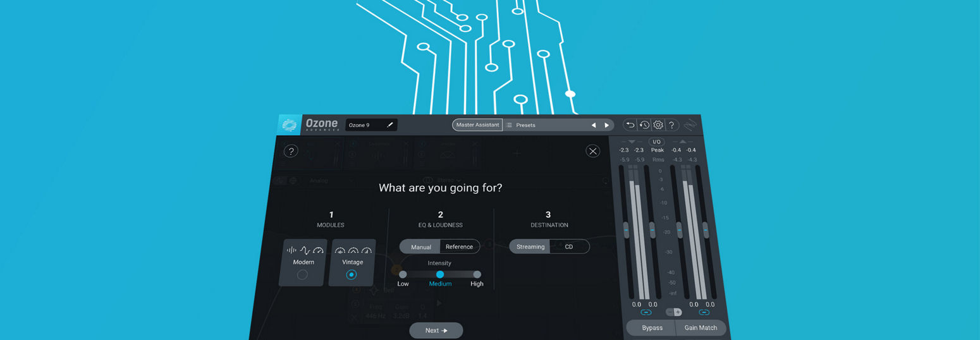Open settings with the gear icon
Screen dimensions: 980x340
[658, 125]
